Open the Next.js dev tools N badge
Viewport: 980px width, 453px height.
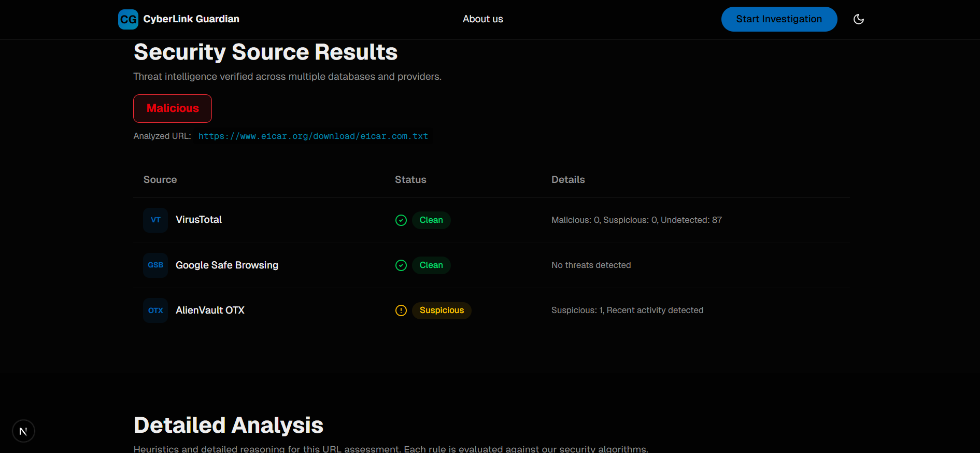(x=23, y=431)
